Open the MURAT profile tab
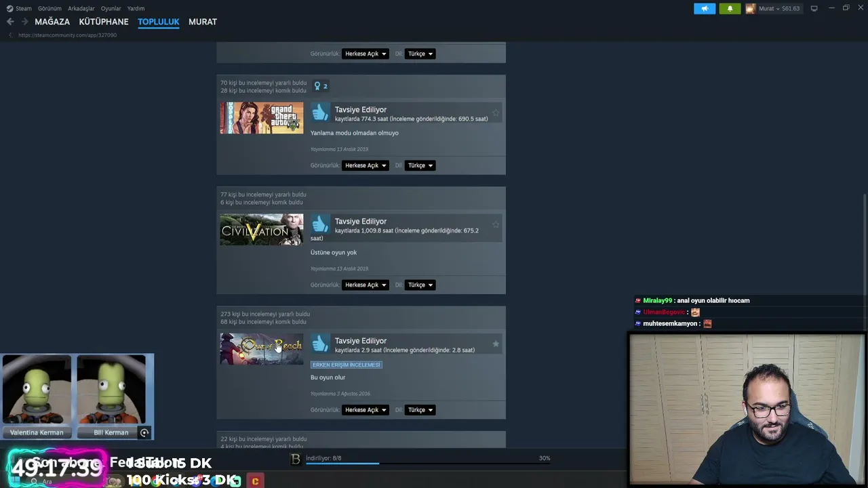 [203, 22]
